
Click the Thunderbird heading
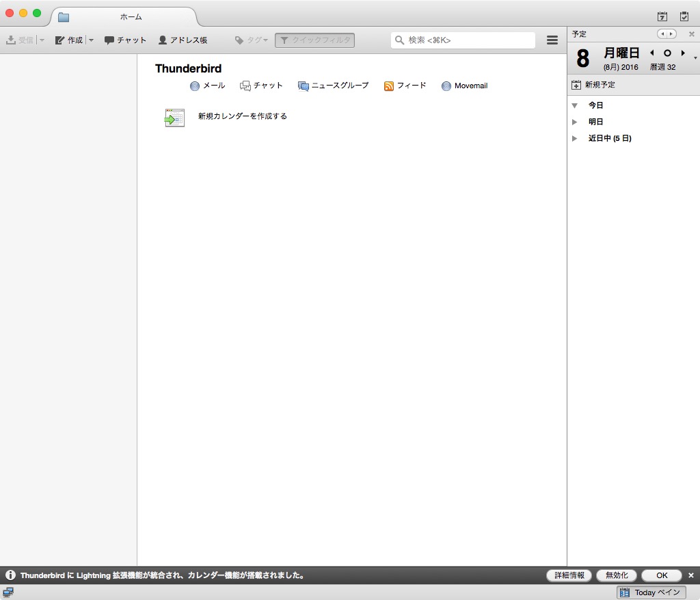(189, 68)
